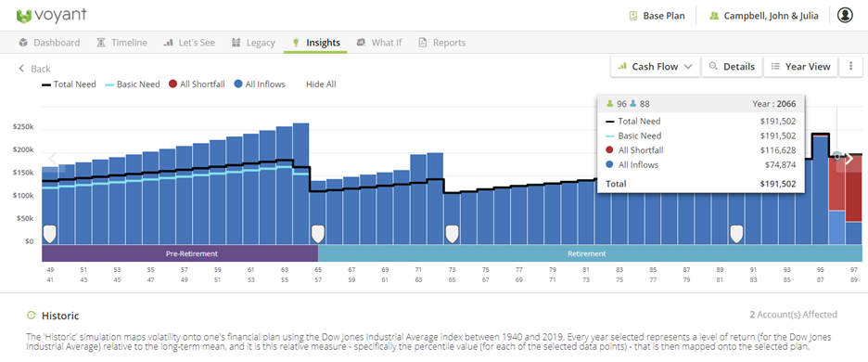Click the Voyant logo
The width and height of the screenshot is (868, 362).
point(52,16)
